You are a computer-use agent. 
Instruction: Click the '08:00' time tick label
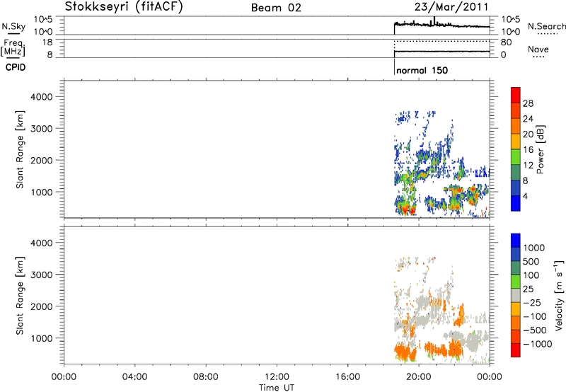point(205,377)
